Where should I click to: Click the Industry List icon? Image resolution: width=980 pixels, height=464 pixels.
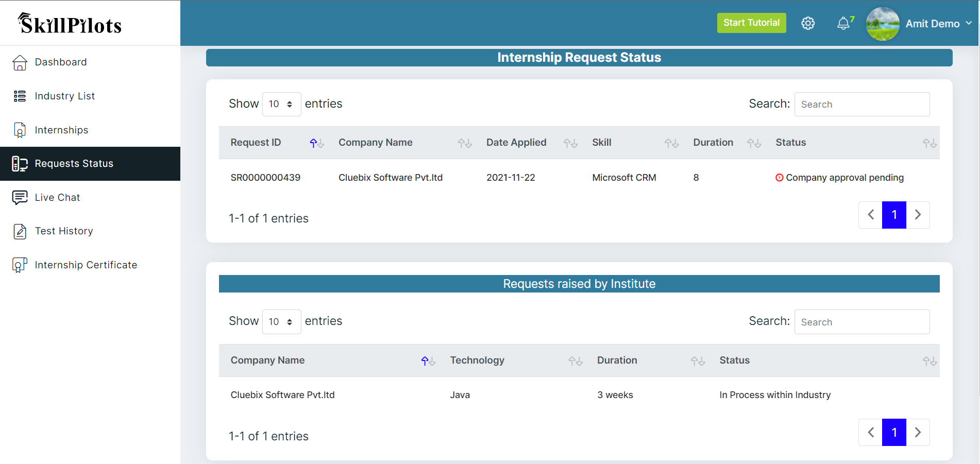pos(20,96)
